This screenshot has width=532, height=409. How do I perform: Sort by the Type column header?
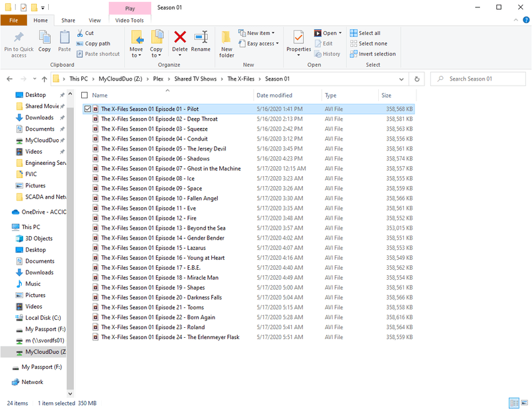click(x=331, y=95)
